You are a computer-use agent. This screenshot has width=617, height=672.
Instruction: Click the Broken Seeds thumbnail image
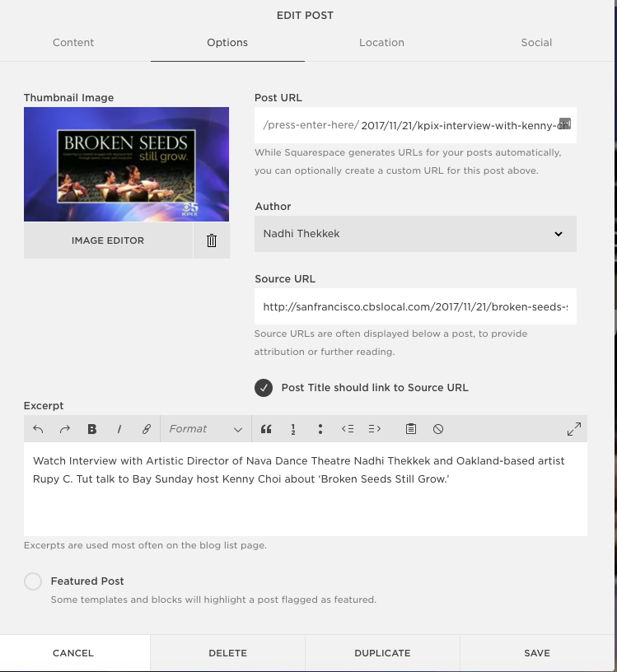tap(127, 164)
